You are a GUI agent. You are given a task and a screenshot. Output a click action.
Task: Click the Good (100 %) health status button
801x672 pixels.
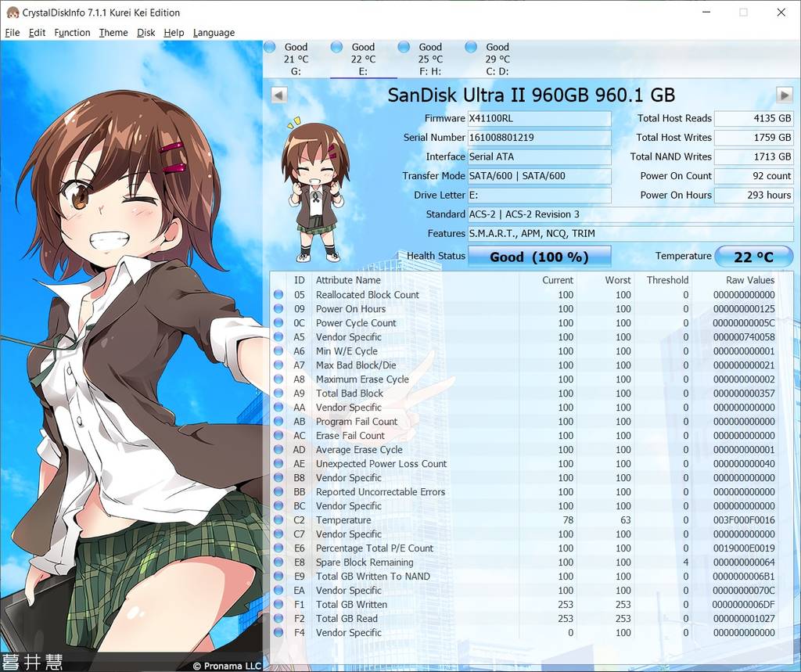540,257
